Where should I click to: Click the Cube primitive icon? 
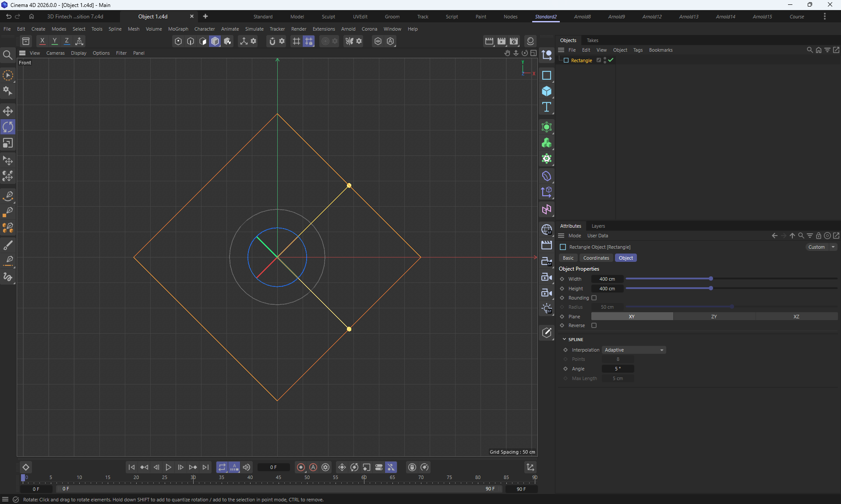pos(546,92)
